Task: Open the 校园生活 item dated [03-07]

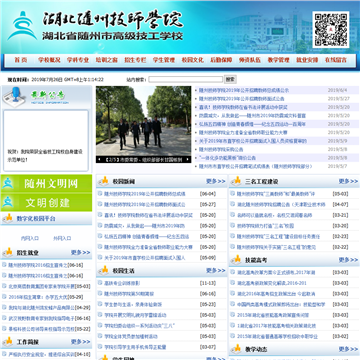Action: click(135, 347)
